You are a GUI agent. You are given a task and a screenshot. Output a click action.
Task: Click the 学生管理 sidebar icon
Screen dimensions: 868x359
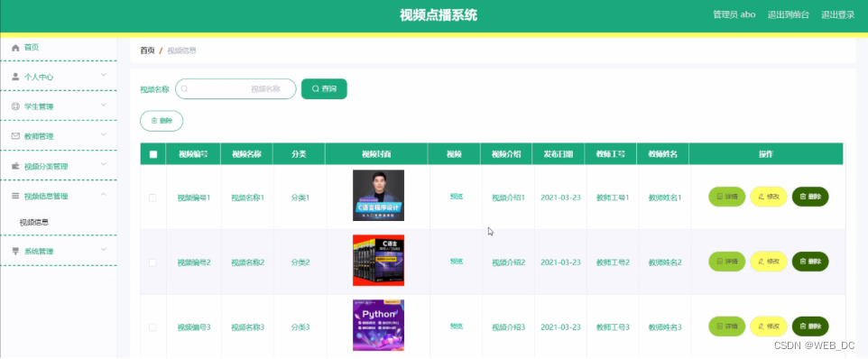(15, 106)
